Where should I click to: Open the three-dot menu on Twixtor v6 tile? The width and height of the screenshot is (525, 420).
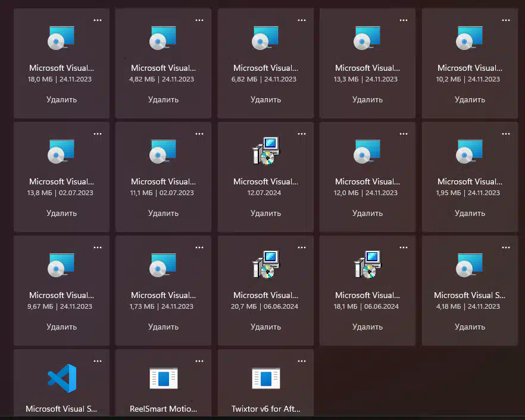(x=302, y=361)
